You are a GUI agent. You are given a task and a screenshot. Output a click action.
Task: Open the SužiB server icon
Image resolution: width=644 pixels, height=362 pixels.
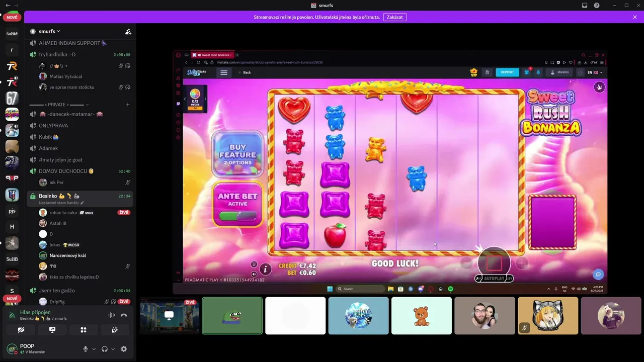pos(12,259)
